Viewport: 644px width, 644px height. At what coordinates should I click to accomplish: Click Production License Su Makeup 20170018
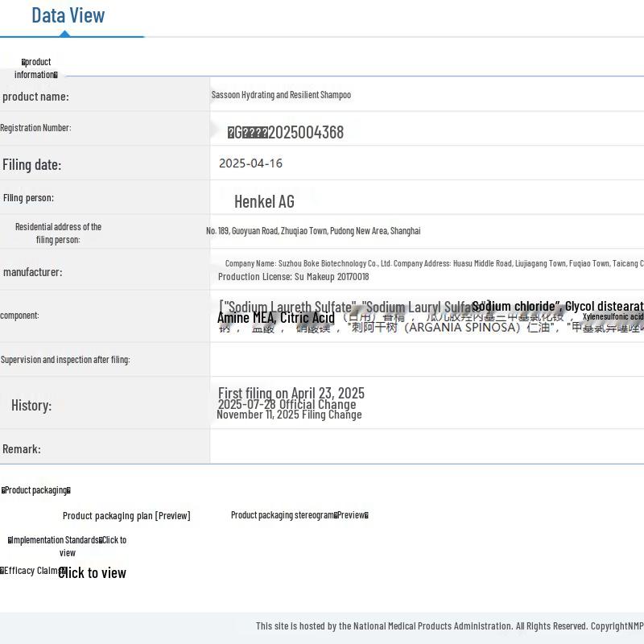point(293,277)
